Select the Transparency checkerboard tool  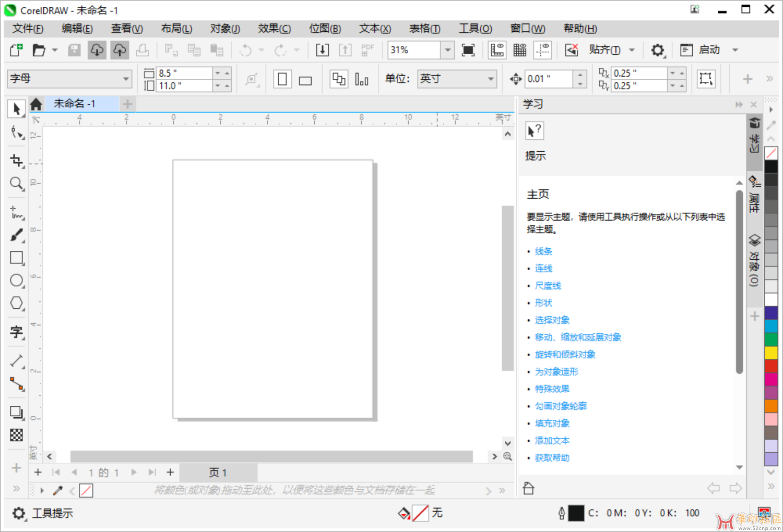pos(17,435)
